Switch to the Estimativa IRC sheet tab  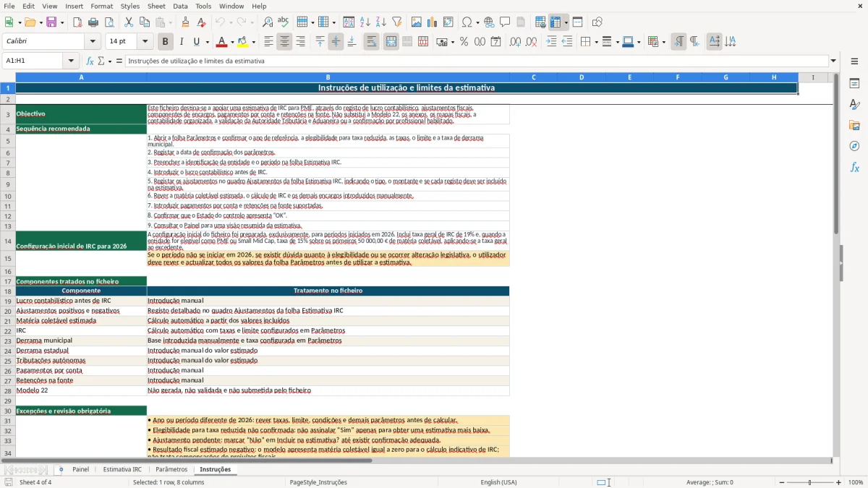tap(122, 469)
